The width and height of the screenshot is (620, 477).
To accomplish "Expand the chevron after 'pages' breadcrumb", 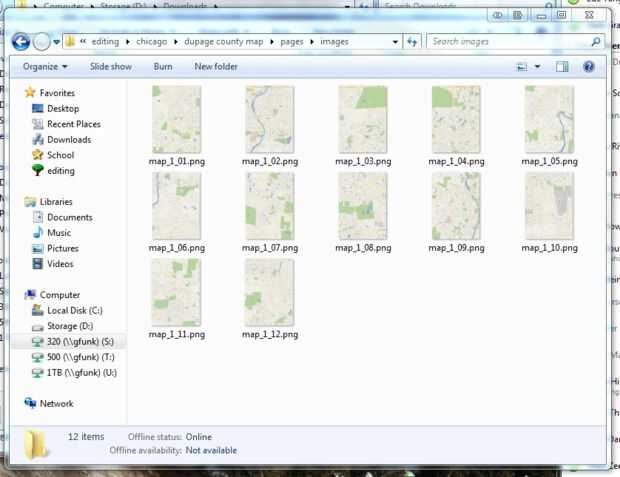I will pyautogui.click(x=312, y=42).
